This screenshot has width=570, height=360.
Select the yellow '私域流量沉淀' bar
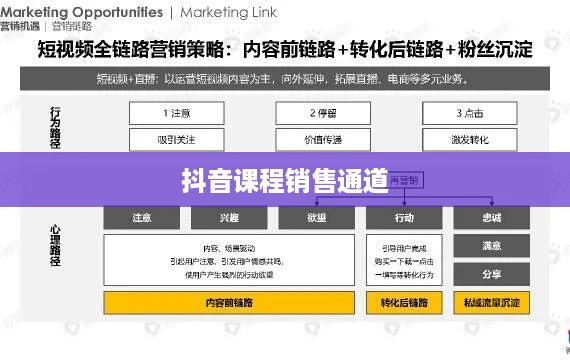491,303
